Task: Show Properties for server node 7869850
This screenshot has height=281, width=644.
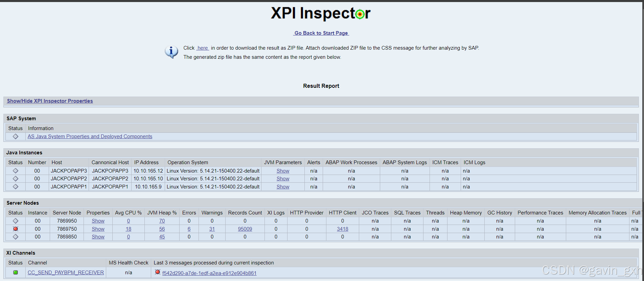Action: (98, 237)
